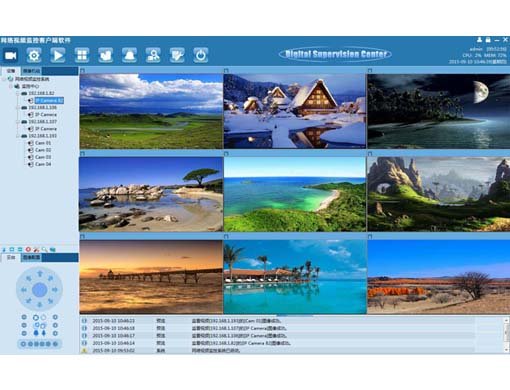Click the red record icon above PTZ tabs
The height and width of the screenshot is (390, 510).
pyautogui.click(x=28, y=249)
